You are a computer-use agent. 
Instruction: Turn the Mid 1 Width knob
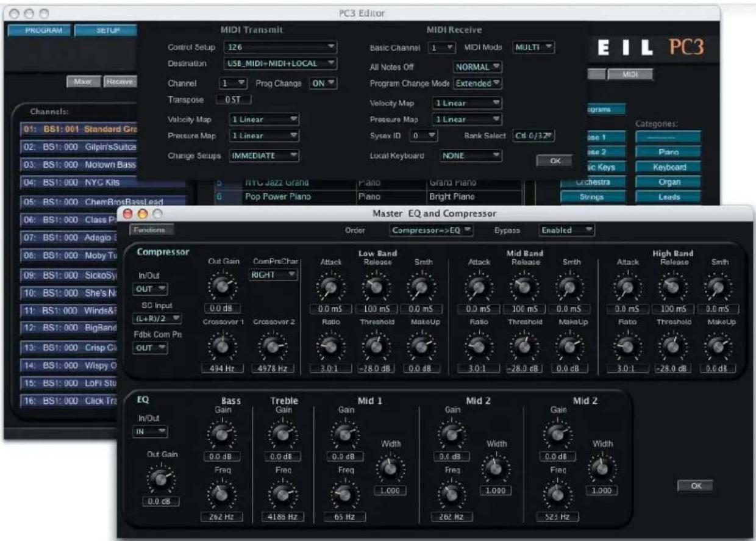point(390,468)
